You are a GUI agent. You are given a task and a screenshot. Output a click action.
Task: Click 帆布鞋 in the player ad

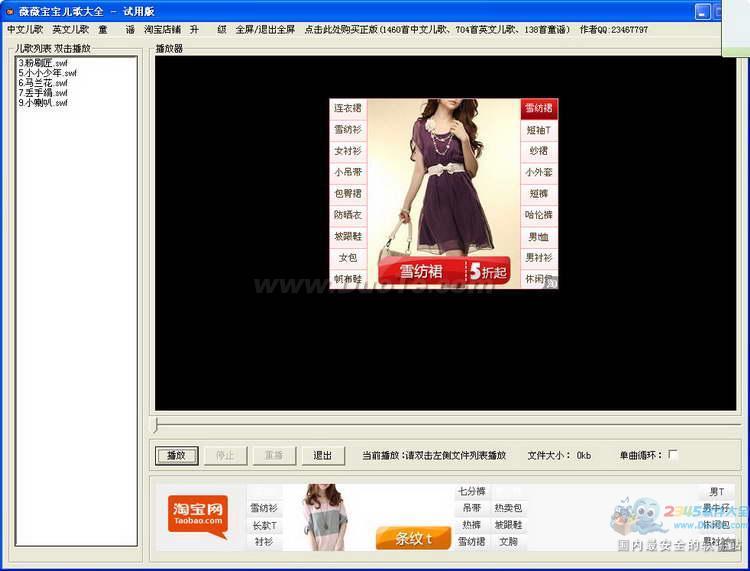coord(348,279)
